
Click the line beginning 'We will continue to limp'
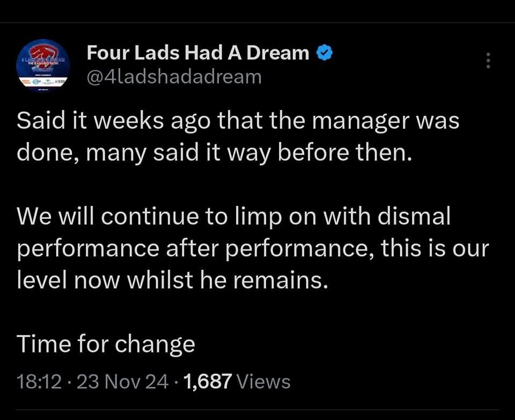coord(233,217)
